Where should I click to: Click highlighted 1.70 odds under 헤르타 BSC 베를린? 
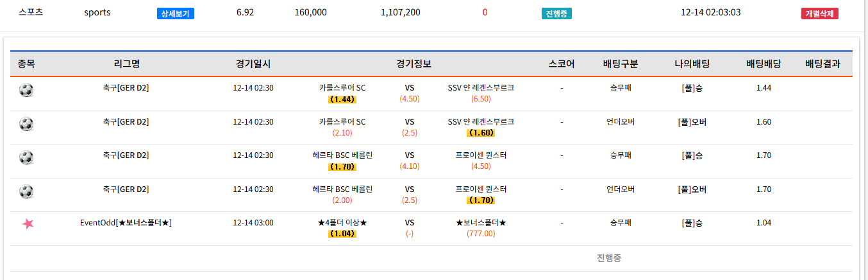pos(342,167)
